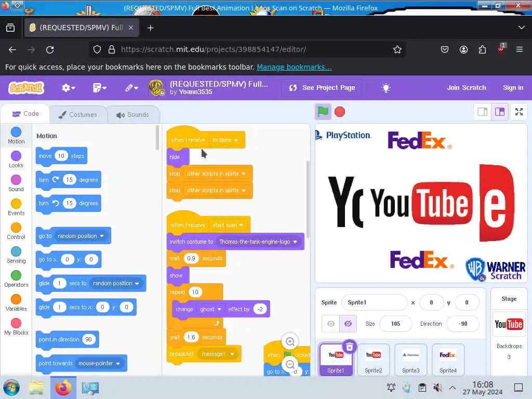Open broadcast message1 dropdown
532x399 pixels.
pos(218,354)
